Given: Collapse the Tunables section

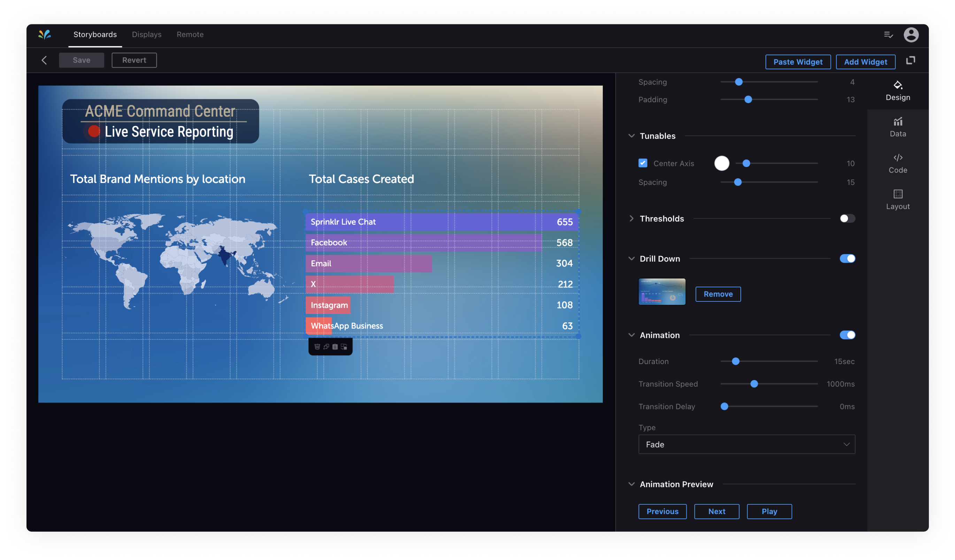Looking at the screenshot, I should [631, 135].
